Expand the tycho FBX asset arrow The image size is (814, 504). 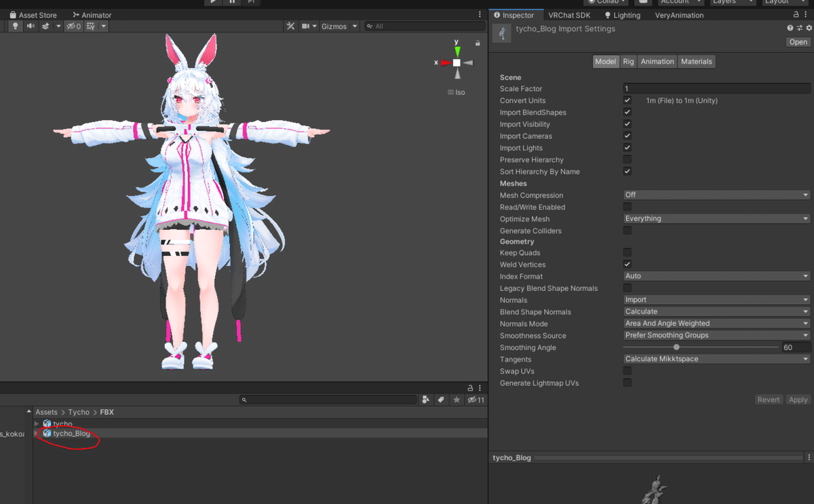[37, 424]
